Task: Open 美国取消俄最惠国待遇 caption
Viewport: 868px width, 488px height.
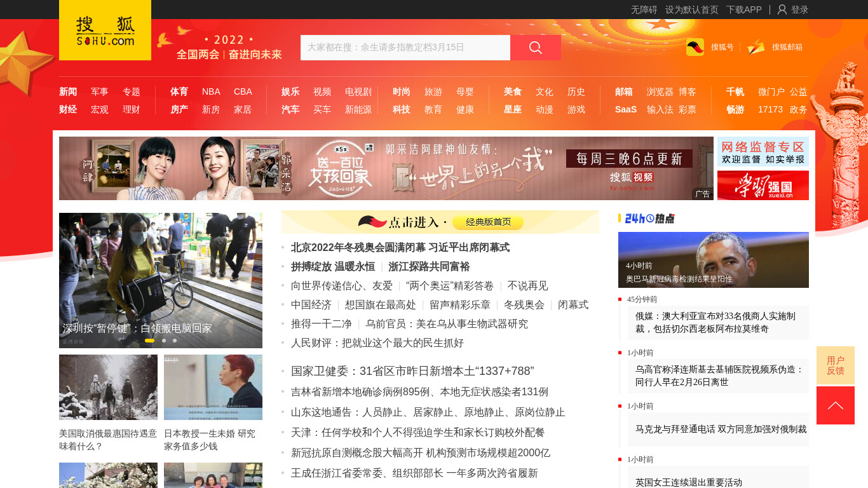Action: tap(108, 440)
